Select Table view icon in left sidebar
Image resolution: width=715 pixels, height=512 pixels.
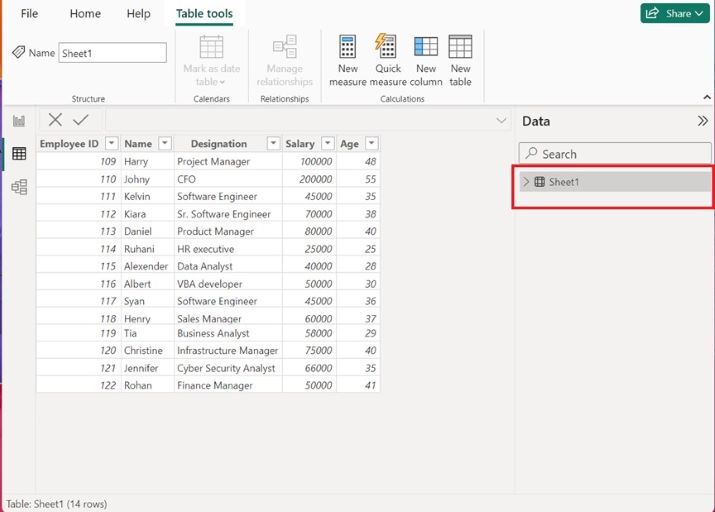click(x=19, y=154)
